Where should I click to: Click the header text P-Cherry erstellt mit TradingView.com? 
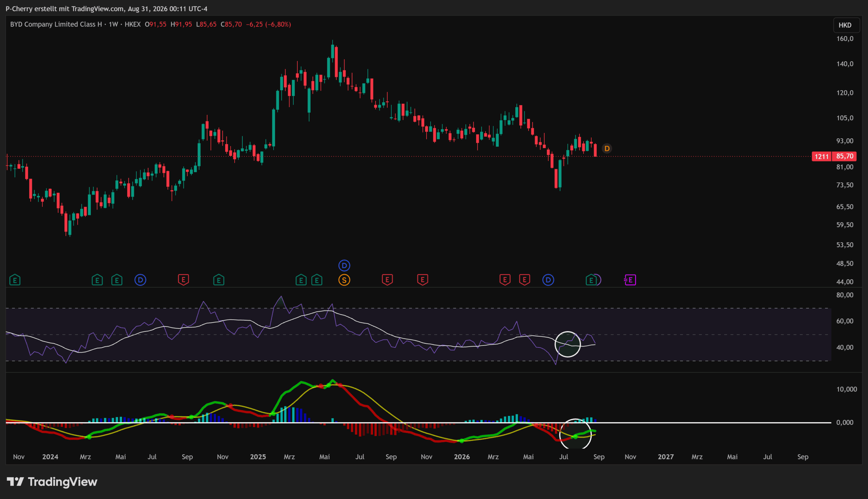65,8
